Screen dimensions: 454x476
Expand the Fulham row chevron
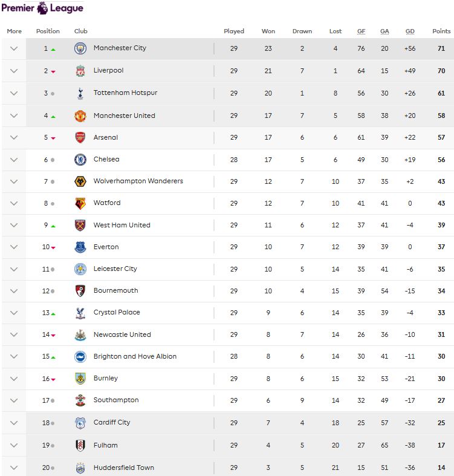(x=14, y=445)
